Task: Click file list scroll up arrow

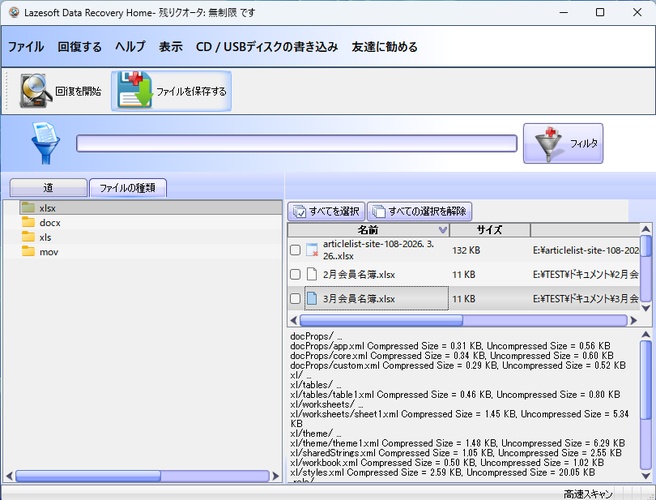Action: tap(646, 229)
